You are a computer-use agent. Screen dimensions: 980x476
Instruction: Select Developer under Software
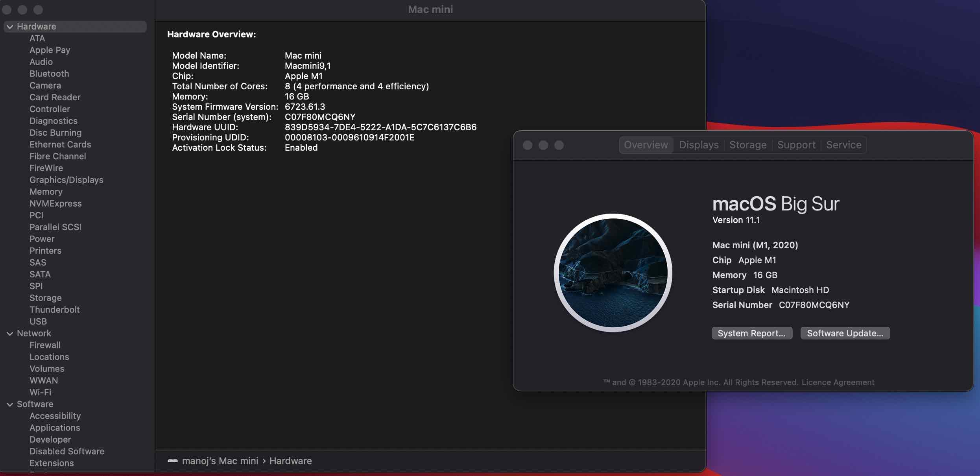click(x=50, y=439)
